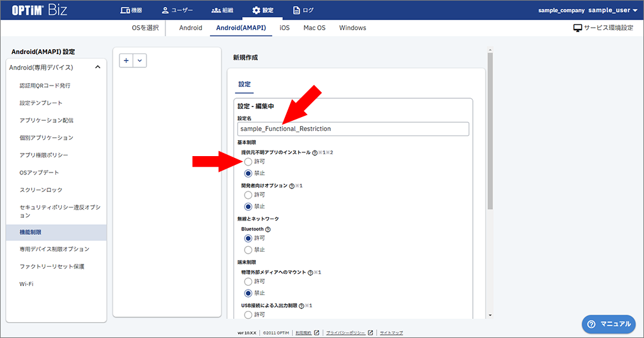Open 専用デバイス制限オプション in sidebar
The image size is (644, 338).
pos(54,249)
